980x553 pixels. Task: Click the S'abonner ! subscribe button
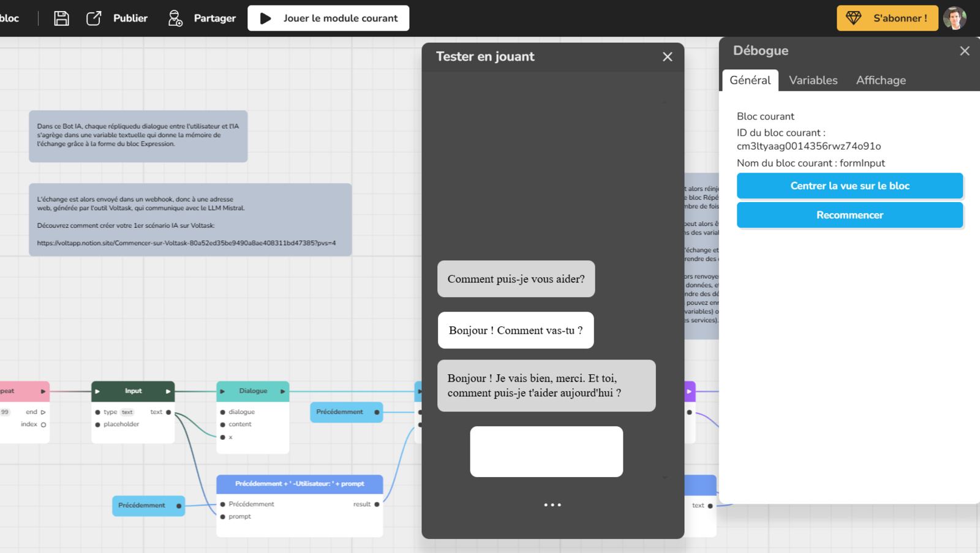[x=888, y=18]
